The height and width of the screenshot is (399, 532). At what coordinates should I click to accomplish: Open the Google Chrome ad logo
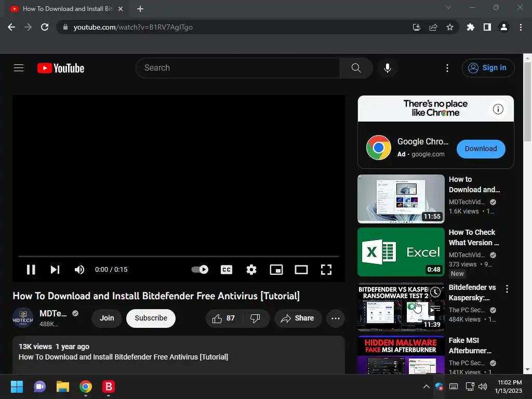click(x=379, y=148)
